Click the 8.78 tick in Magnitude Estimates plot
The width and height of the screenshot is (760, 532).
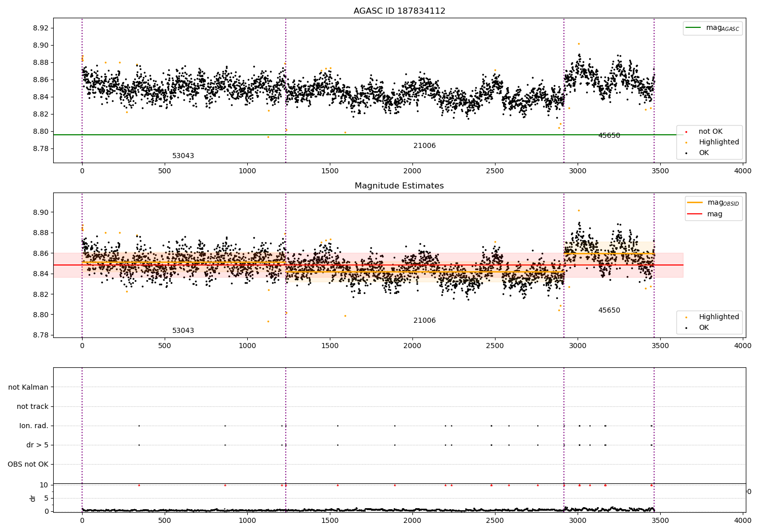pos(41,335)
